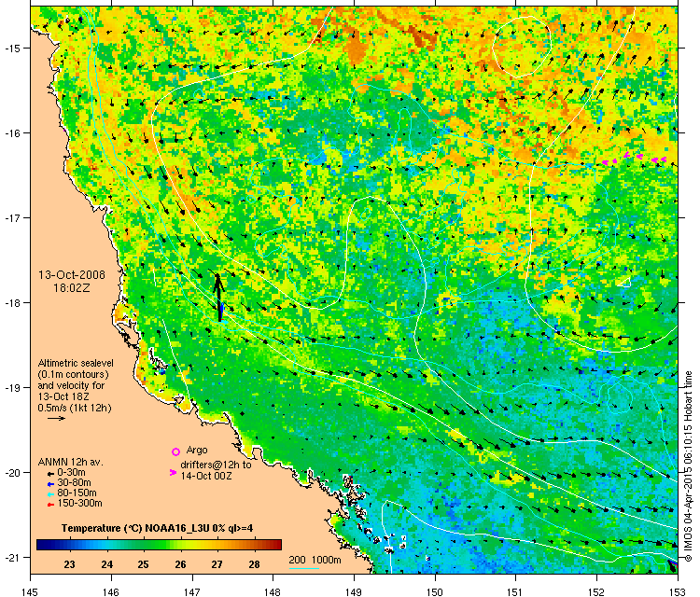Click the magenta drifter track markers near 16°S

coord(634,159)
